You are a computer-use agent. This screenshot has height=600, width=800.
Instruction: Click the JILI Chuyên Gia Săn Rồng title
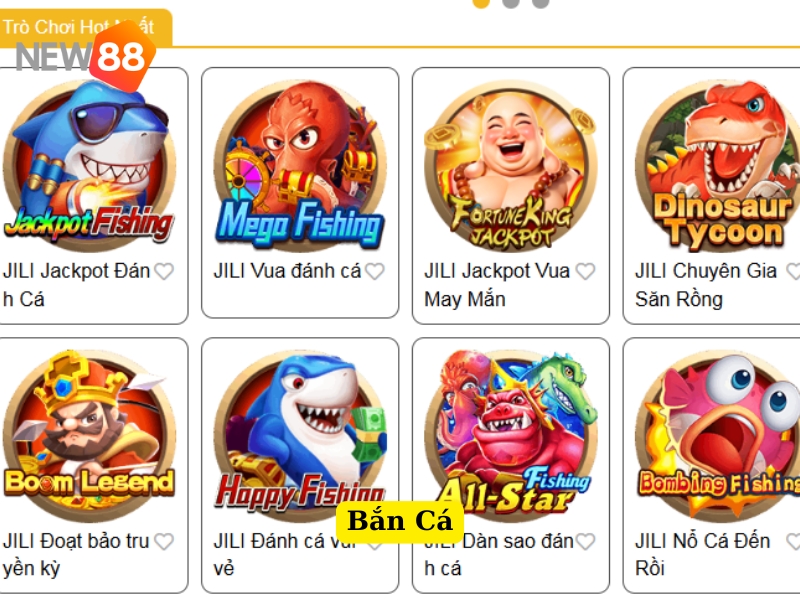(x=706, y=285)
